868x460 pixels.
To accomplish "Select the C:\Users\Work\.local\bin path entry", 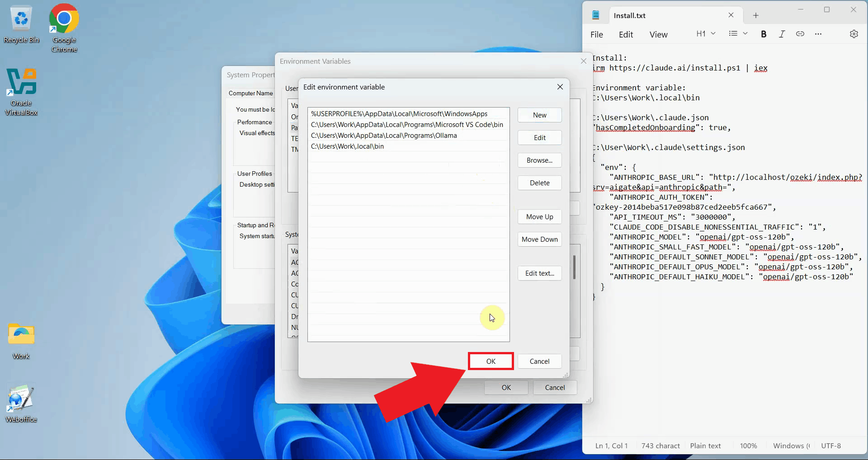I will 347,146.
